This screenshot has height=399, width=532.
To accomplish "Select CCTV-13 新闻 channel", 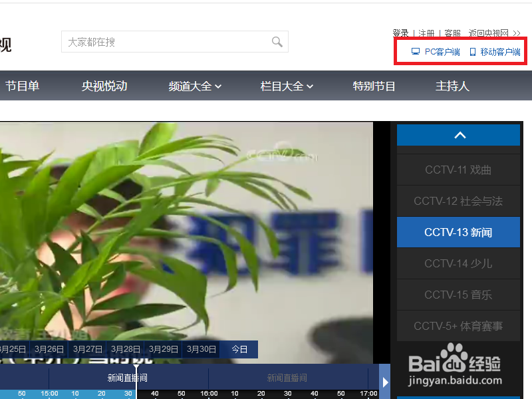I will click(x=458, y=232).
